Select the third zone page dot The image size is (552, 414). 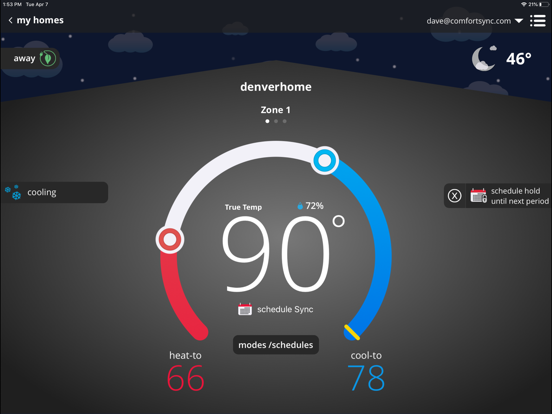click(x=284, y=121)
